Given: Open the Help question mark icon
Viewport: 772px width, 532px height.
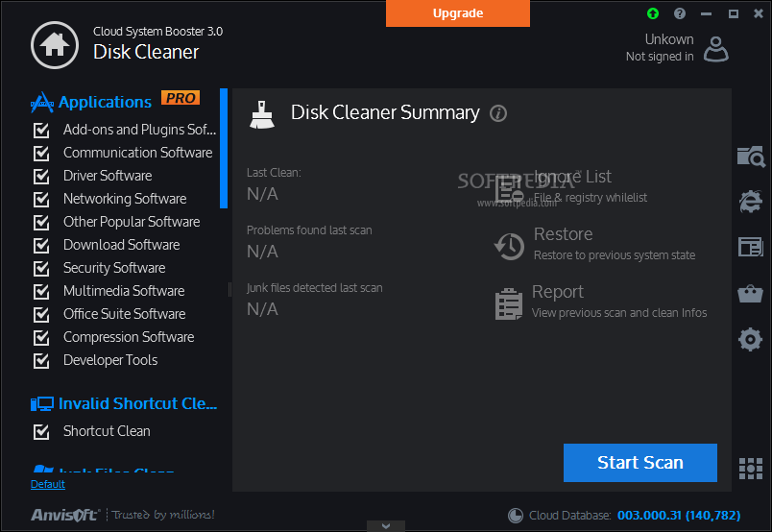Looking at the screenshot, I should (680, 13).
